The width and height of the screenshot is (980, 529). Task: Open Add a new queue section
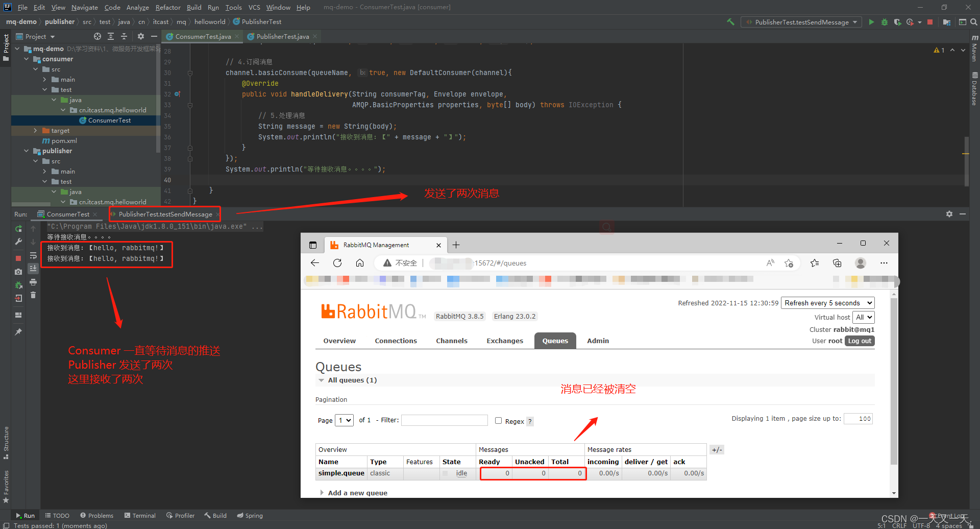click(x=357, y=492)
